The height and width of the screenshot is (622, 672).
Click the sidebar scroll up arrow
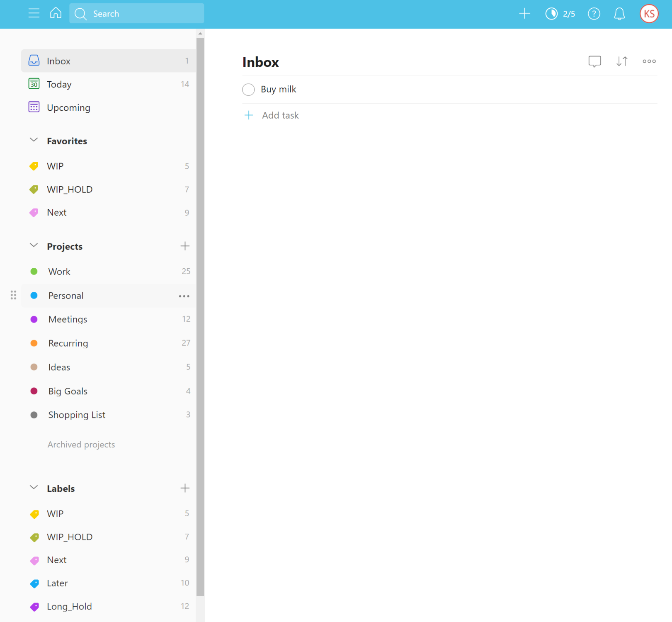click(x=200, y=34)
